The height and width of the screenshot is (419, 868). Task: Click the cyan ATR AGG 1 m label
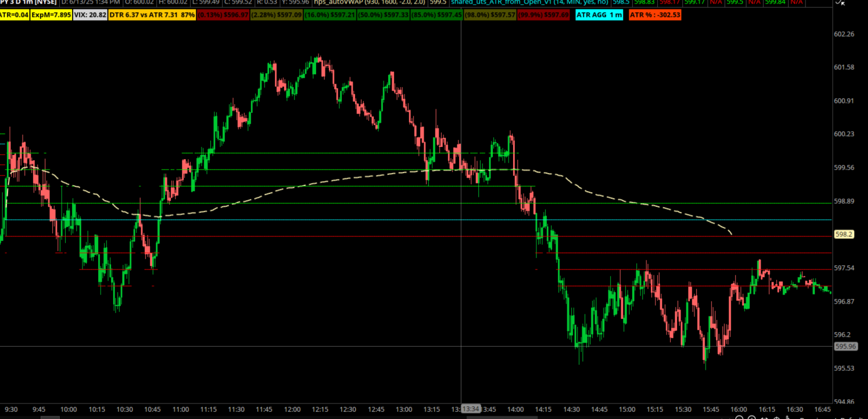pos(599,15)
